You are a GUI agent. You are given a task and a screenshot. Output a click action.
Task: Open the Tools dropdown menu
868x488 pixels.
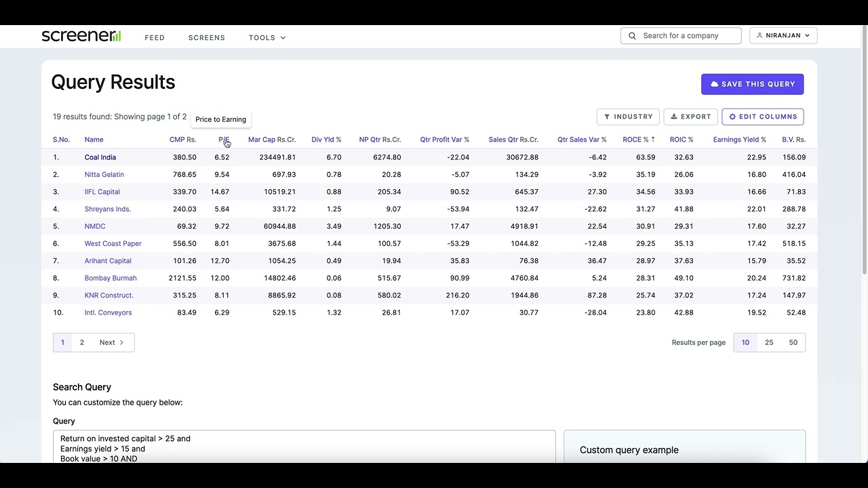point(267,37)
